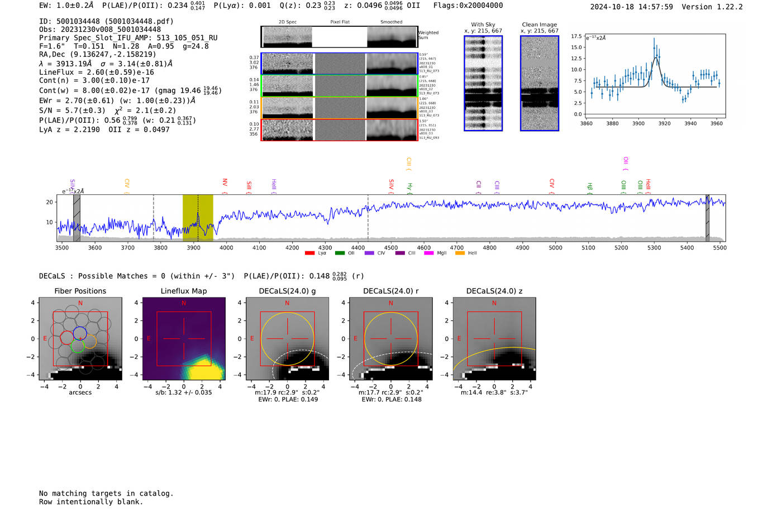Click the green fiber circle in Fiber Positions
Image resolution: width=782 pixels, height=532 pixels.
pyautogui.click(x=77, y=346)
